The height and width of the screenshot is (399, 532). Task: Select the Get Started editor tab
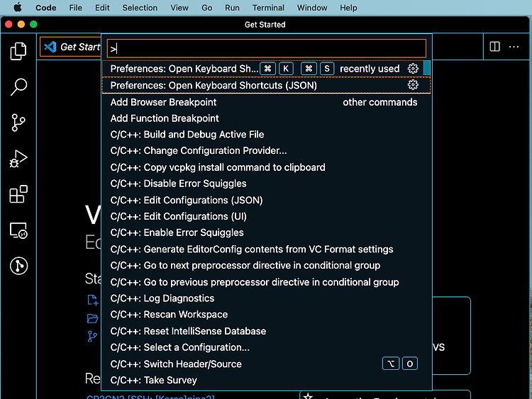tap(70, 47)
